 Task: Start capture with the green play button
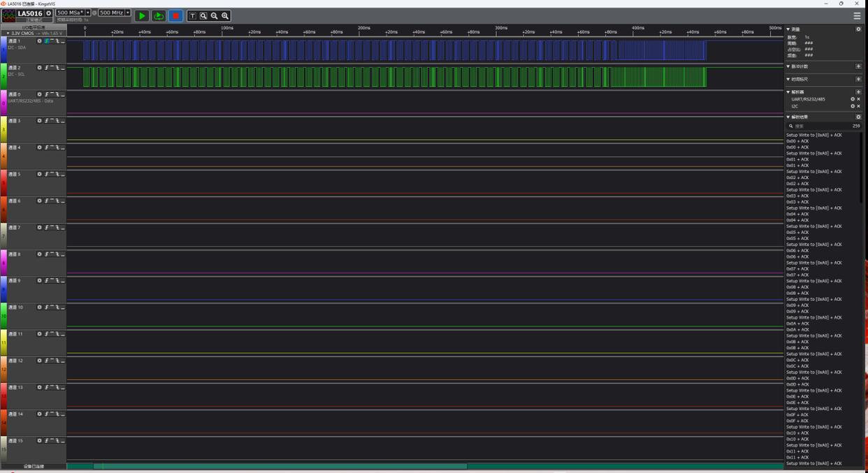tap(142, 15)
